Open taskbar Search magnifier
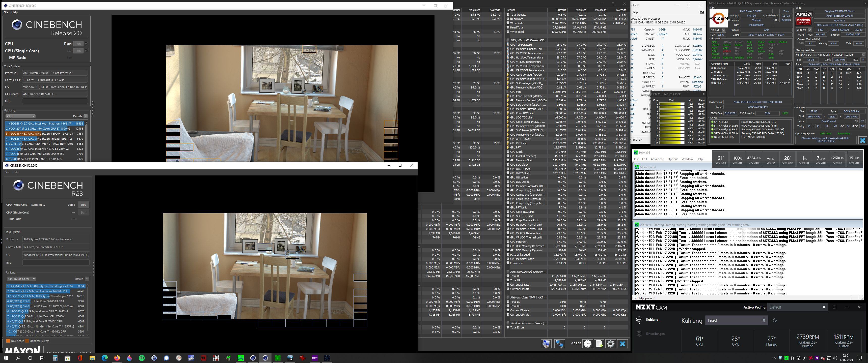 18,358
